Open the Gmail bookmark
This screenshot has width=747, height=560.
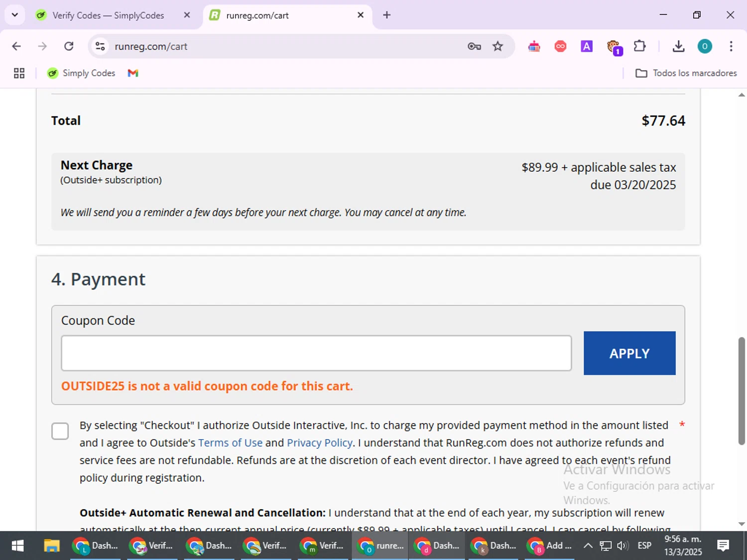point(133,73)
